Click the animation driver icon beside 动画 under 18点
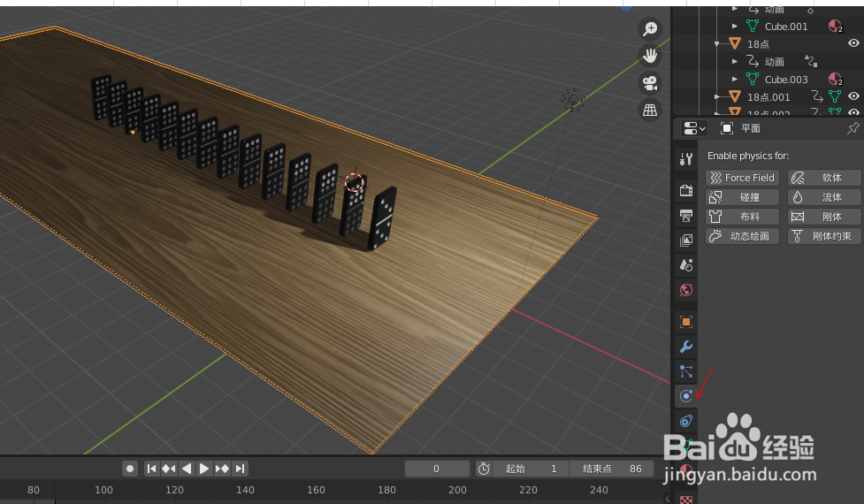Image resolution: width=864 pixels, height=504 pixels. tap(811, 61)
